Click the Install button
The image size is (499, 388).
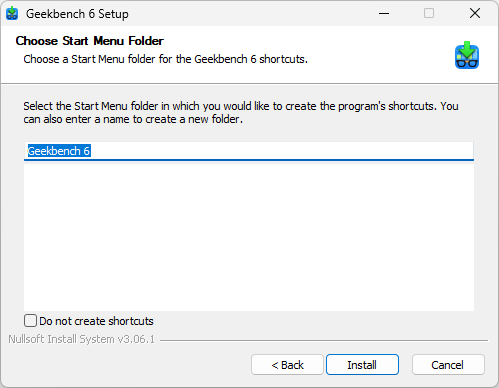(362, 365)
